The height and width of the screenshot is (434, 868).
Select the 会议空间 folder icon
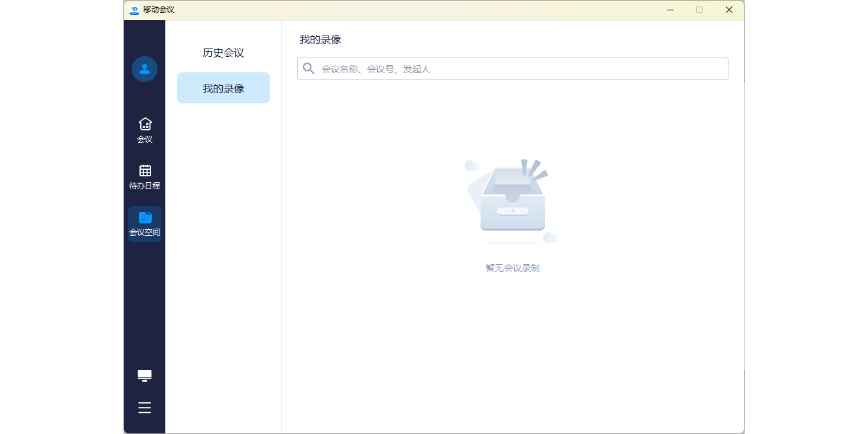point(145,218)
